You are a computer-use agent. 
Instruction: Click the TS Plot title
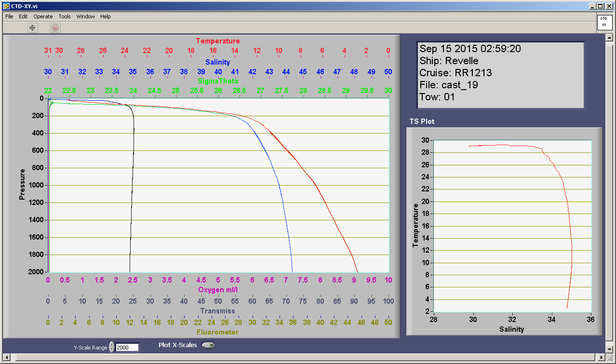[422, 121]
